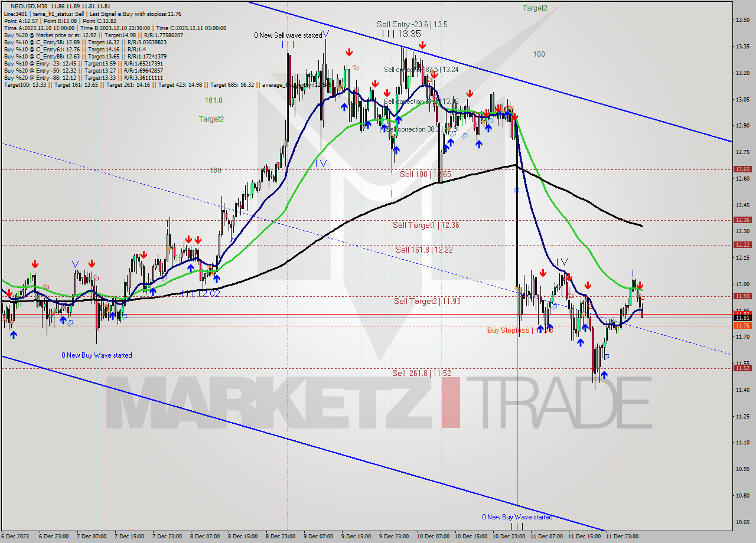Click the '0 New Sell wave started' label
This screenshot has height=543, width=756.
click(288, 35)
